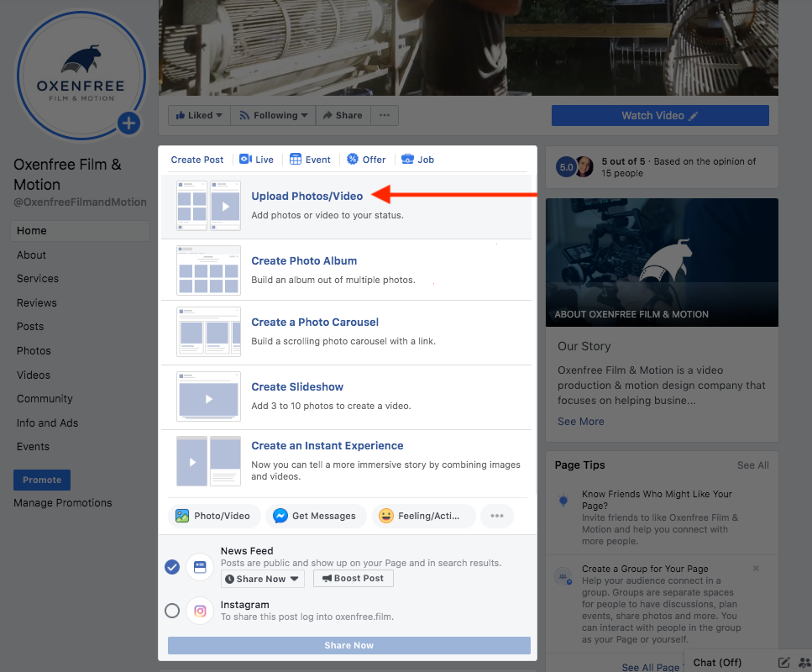Click the Create Photo Album link
This screenshot has height=672, width=812.
304,260
